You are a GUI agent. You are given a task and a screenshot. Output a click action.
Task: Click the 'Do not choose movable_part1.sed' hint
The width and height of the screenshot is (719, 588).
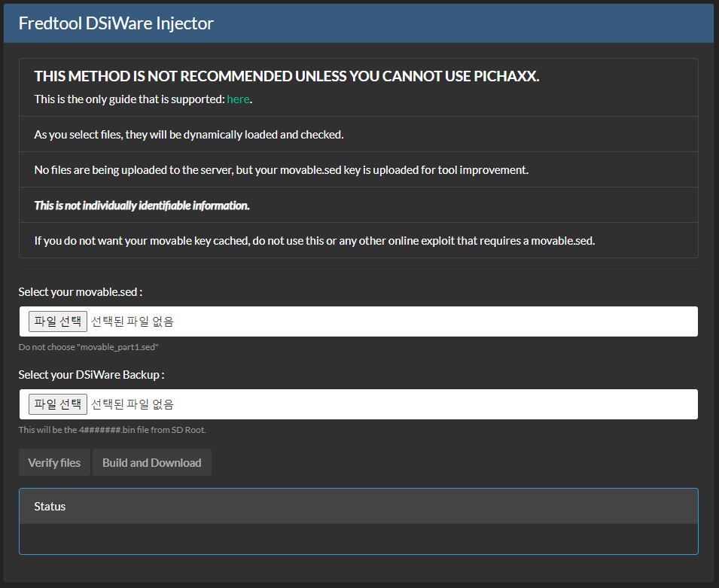89,347
